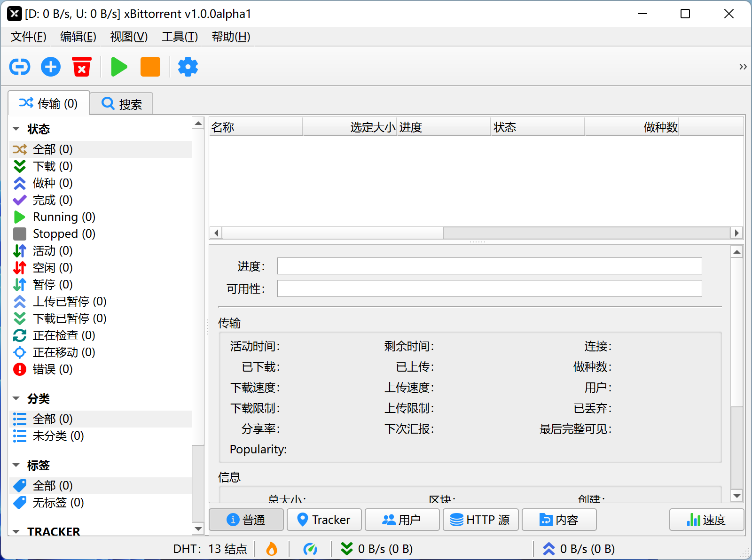Click the upload speed 0 B/s (0 B)
The height and width of the screenshot is (560, 752).
[x=579, y=549]
